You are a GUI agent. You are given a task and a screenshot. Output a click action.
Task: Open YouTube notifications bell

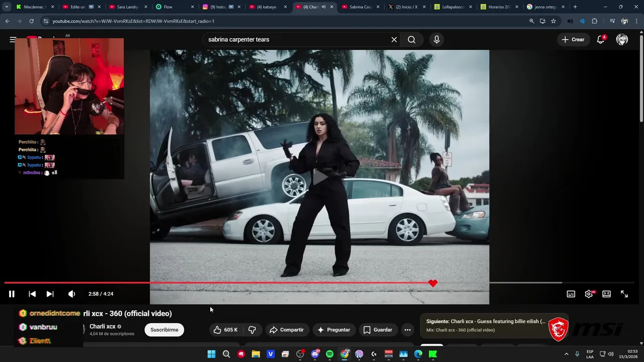(601, 40)
